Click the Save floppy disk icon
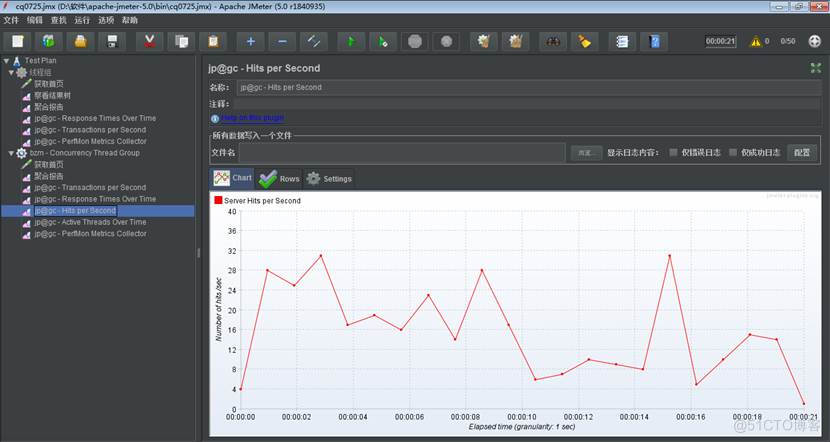Viewport: 830px width, 442px height. tap(113, 41)
